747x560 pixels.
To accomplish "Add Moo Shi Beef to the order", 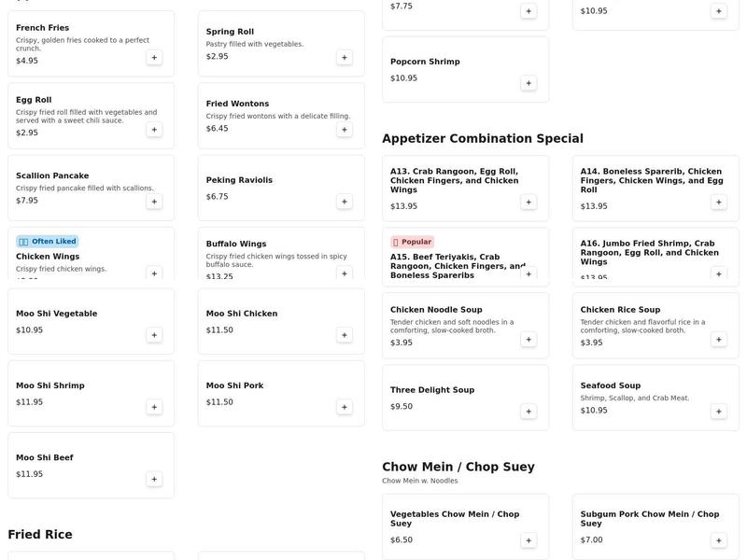I will [154, 479].
